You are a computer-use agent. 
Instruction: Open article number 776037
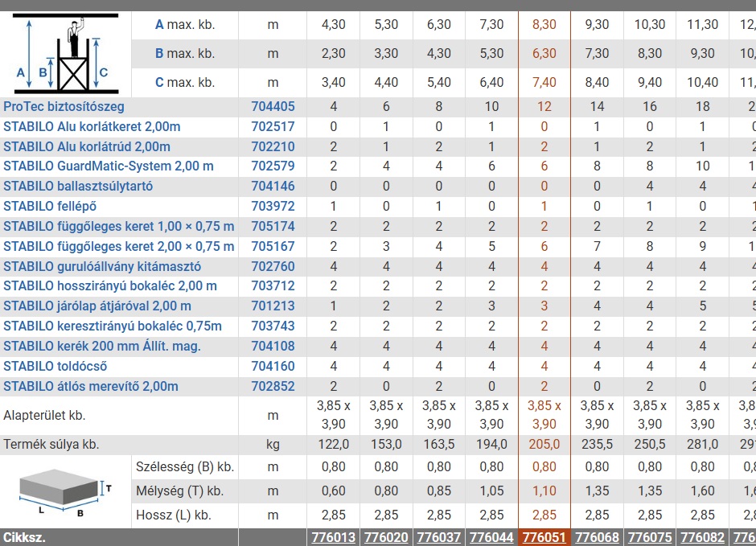coord(439,537)
